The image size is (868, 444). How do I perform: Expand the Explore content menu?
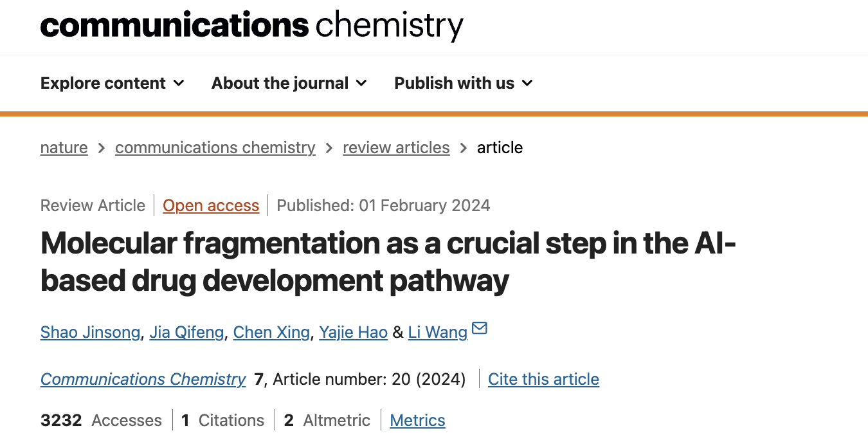[x=113, y=83]
